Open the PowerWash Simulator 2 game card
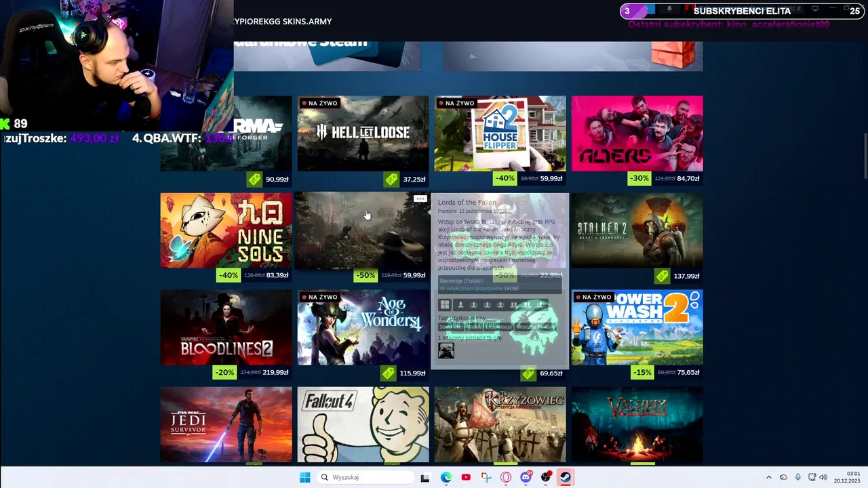Image resolution: width=868 pixels, height=488 pixels. pos(637,327)
